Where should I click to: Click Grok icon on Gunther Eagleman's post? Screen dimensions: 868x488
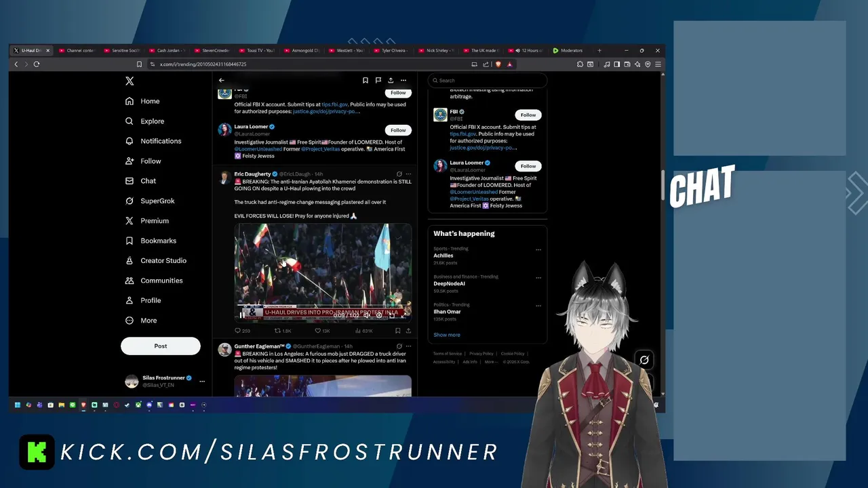coord(399,346)
